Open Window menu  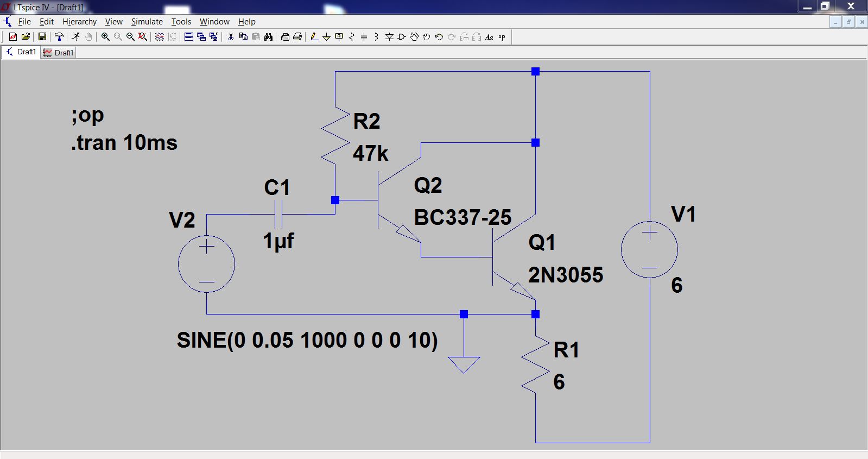click(x=214, y=22)
